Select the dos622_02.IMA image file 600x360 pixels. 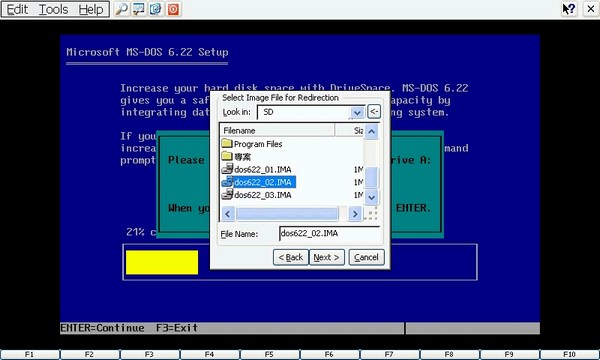tap(262, 182)
